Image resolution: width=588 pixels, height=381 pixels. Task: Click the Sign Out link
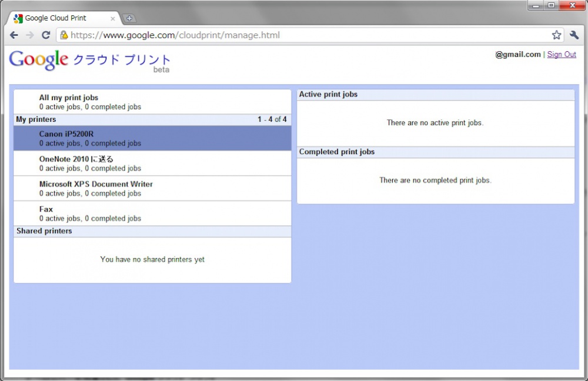(562, 54)
